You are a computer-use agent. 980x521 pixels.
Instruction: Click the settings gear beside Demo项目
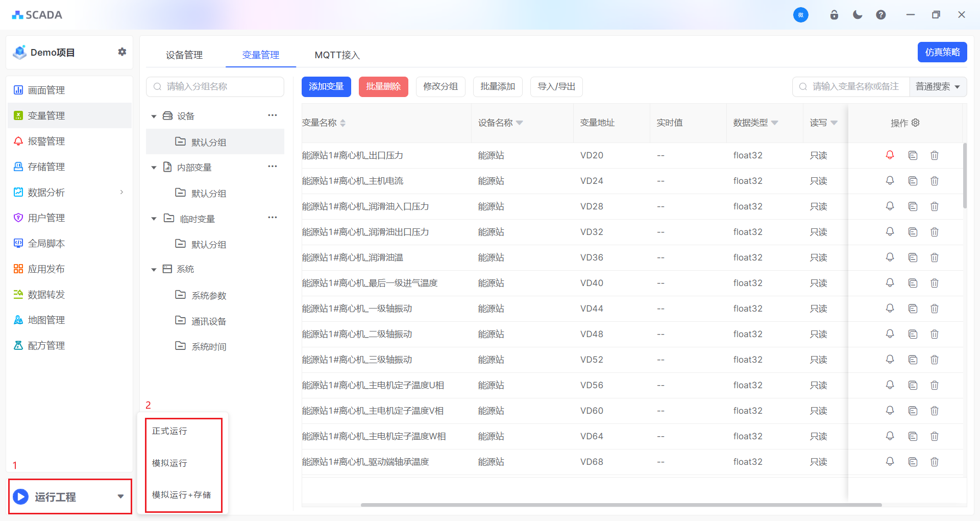pos(122,52)
